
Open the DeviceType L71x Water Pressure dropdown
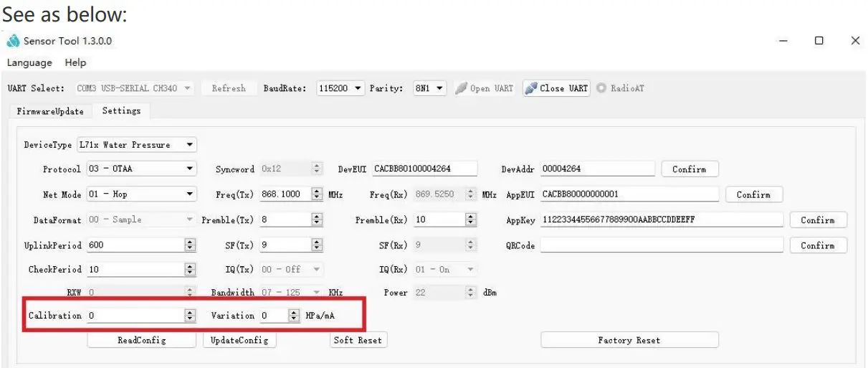point(136,145)
